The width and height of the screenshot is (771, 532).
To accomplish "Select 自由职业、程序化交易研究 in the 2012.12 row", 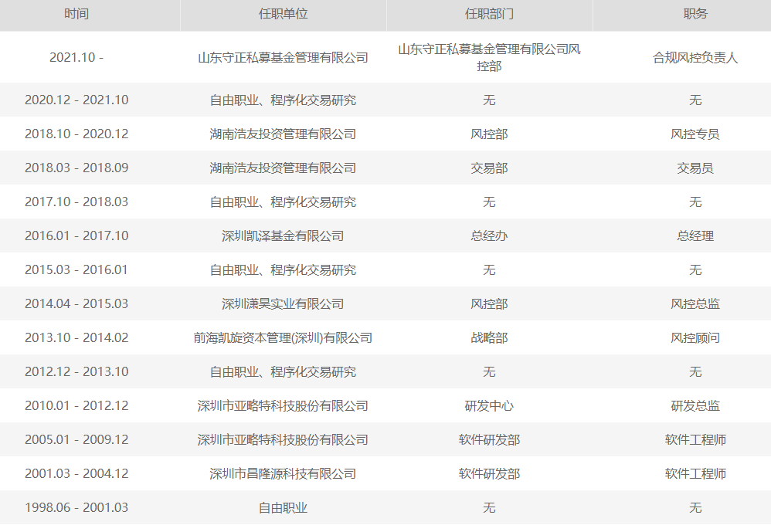I will tap(283, 371).
